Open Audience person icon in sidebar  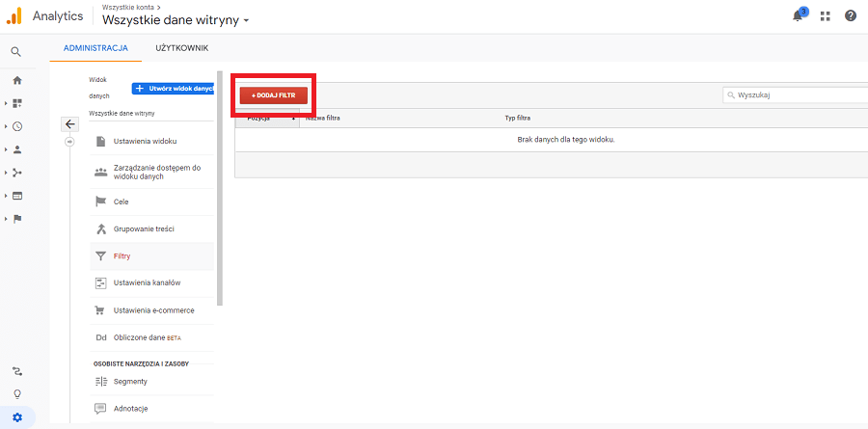pos(17,149)
